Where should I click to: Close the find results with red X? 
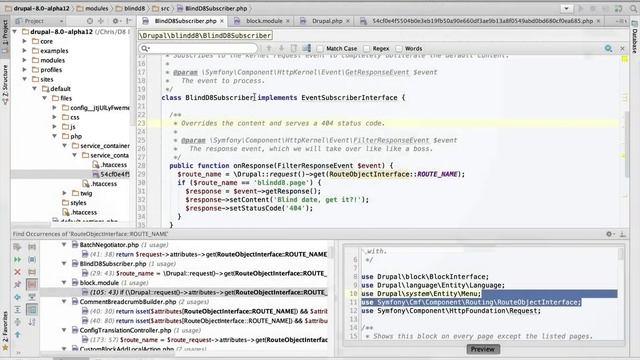point(17,272)
